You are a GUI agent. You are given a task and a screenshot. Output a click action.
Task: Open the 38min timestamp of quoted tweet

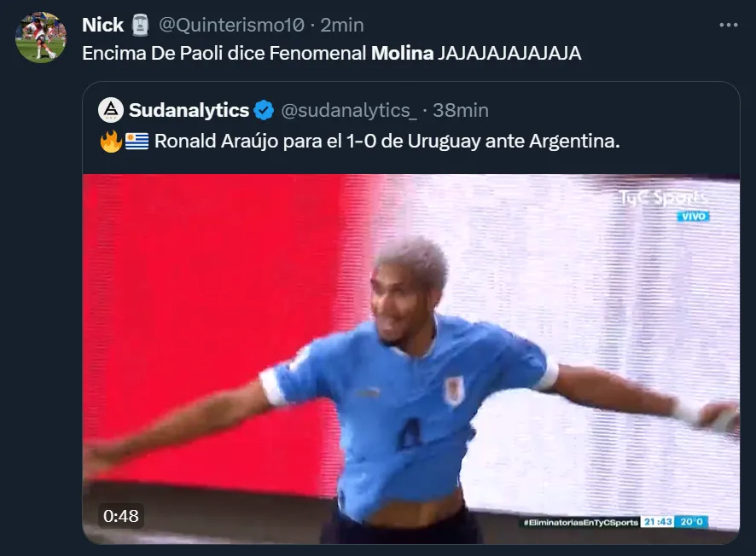point(461,111)
